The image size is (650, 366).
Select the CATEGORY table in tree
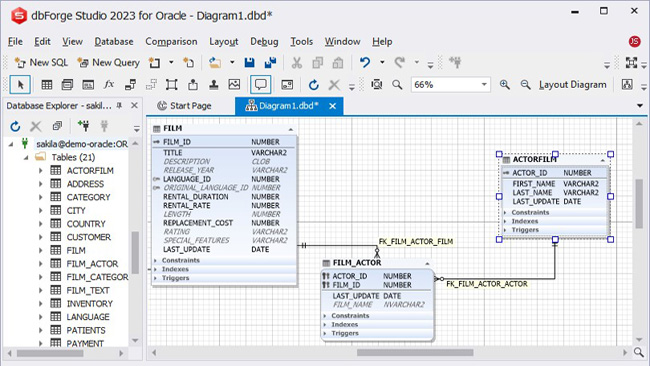pyautogui.click(x=88, y=197)
